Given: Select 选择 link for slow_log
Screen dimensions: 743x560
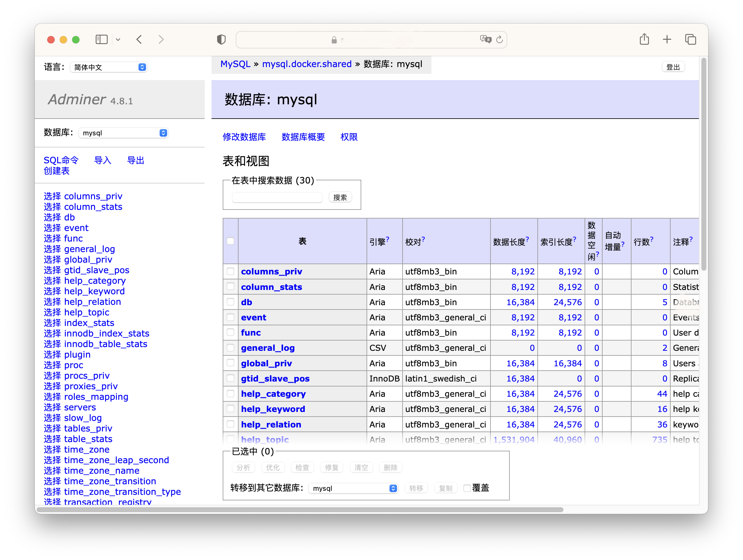Looking at the screenshot, I should [x=52, y=418].
